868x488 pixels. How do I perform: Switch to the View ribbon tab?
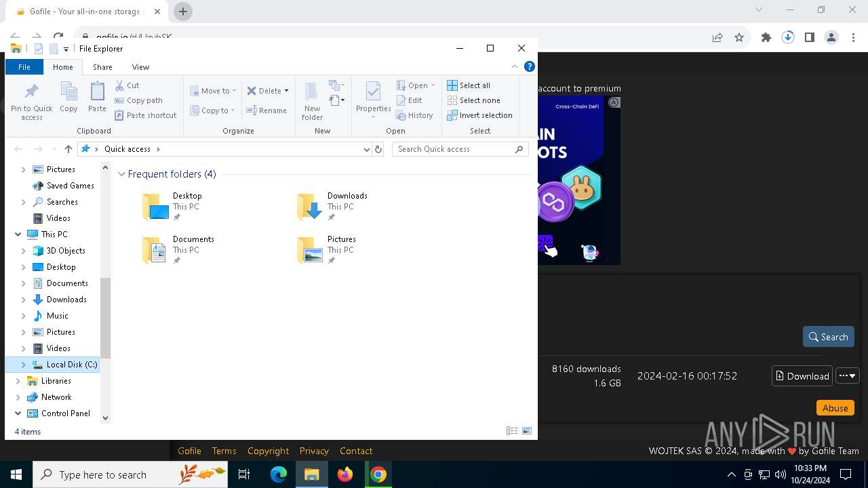tap(140, 67)
